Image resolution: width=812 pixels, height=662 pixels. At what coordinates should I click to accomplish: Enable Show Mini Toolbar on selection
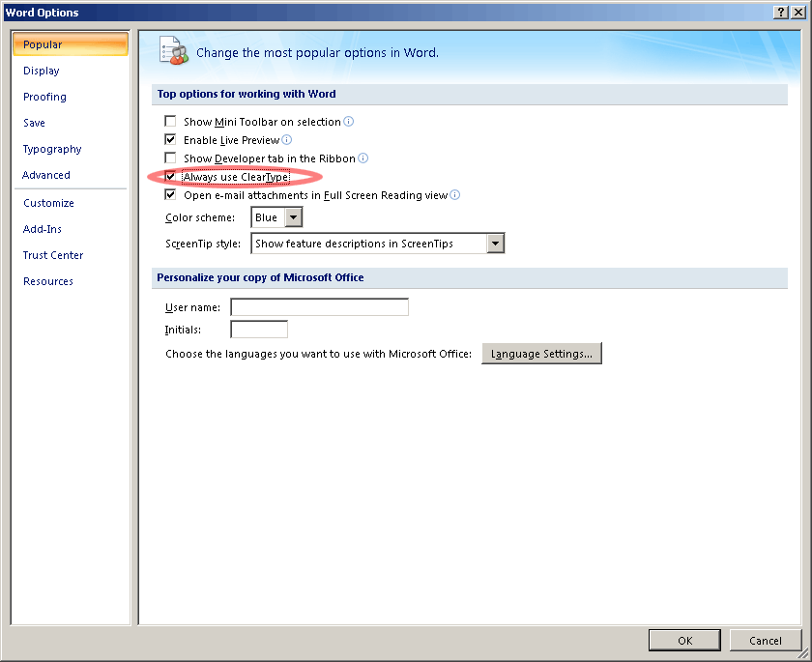pos(170,121)
